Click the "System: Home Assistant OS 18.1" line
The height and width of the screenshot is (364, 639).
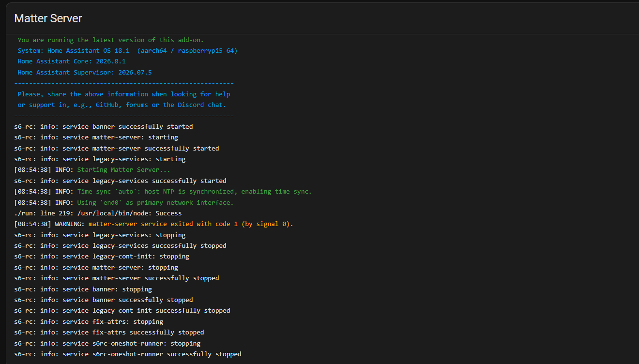click(127, 50)
